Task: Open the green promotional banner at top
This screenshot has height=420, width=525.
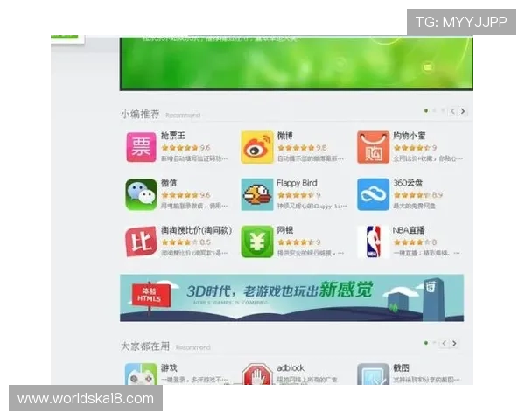Action: click(x=297, y=63)
